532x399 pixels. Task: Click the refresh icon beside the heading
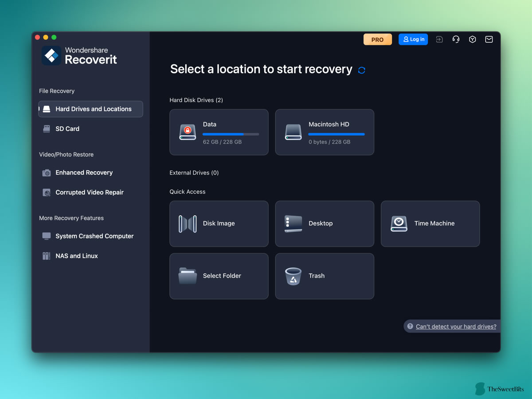[x=362, y=70]
